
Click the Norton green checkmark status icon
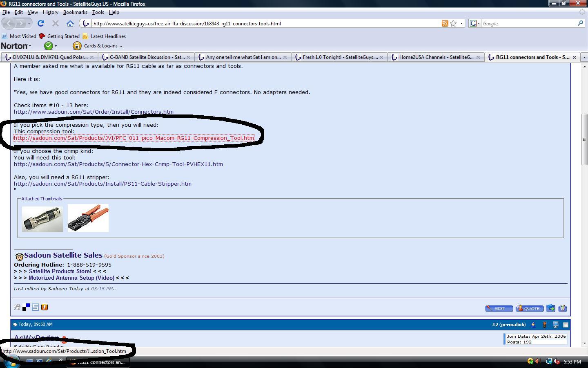tap(48, 46)
